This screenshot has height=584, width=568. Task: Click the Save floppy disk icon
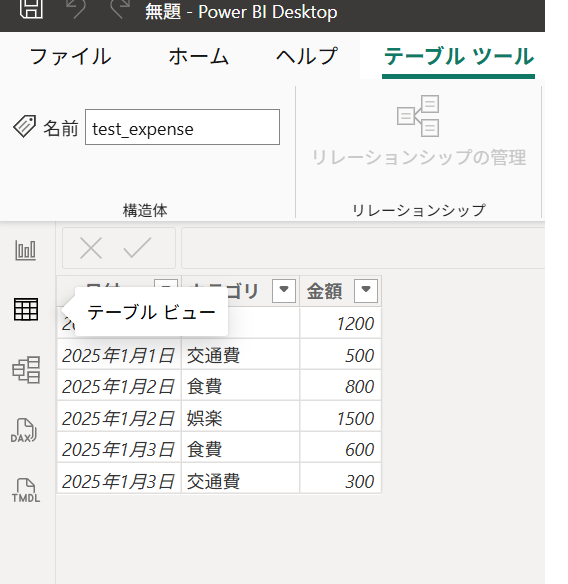click(x=31, y=8)
